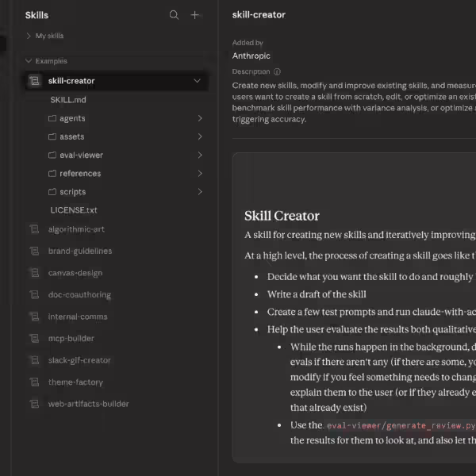Open the slack-gif-creator skill

click(x=79, y=360)
